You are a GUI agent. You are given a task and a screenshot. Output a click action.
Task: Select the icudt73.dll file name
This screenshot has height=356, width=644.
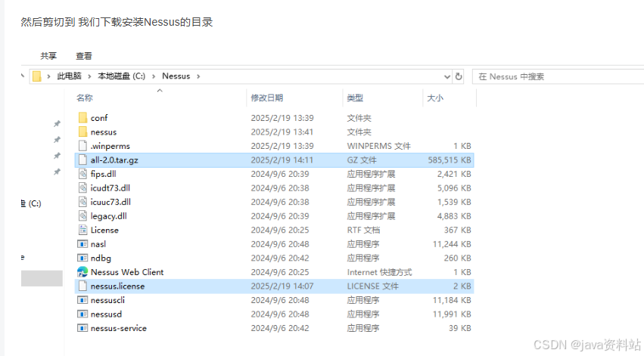110,188
